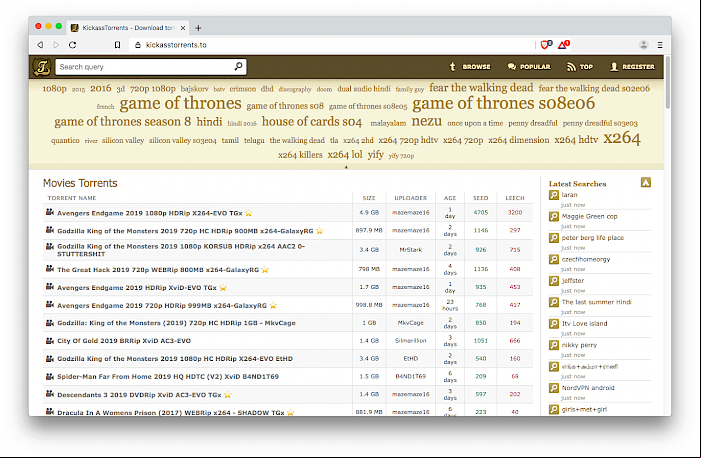
Task: Click seed count 4705
Action: click(481, 212)
